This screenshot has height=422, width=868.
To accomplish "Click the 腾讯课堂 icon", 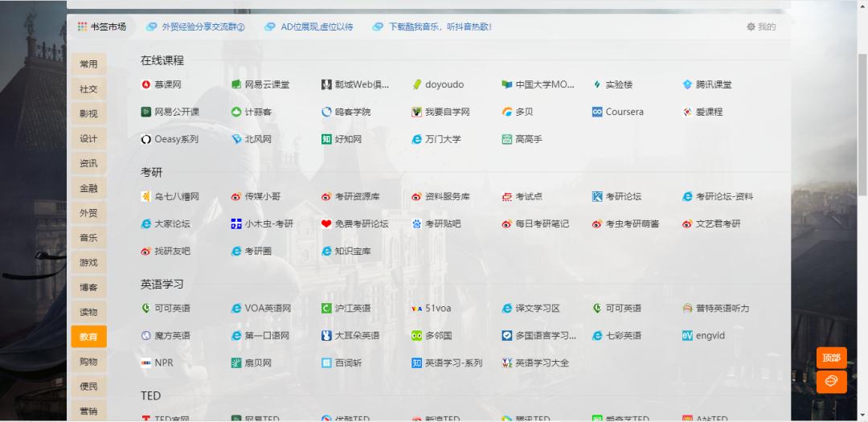I will 687,84.
